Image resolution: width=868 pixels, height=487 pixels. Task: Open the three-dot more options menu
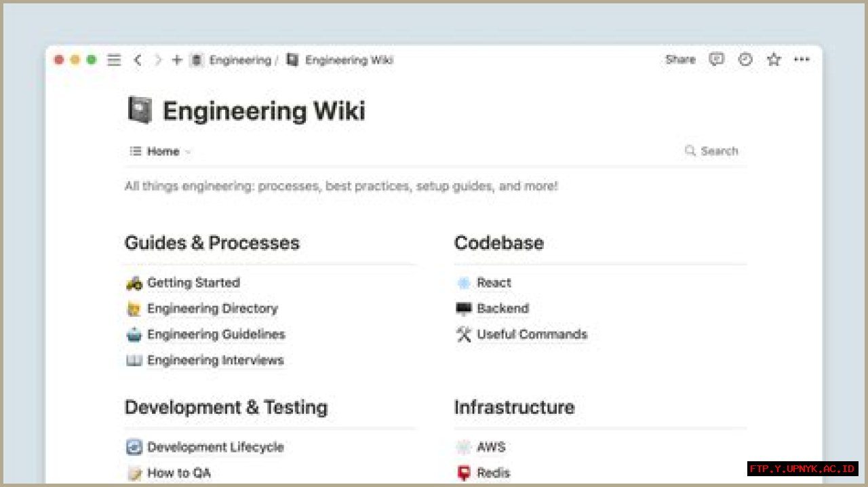pyautogui.click(x=802, y=60)
